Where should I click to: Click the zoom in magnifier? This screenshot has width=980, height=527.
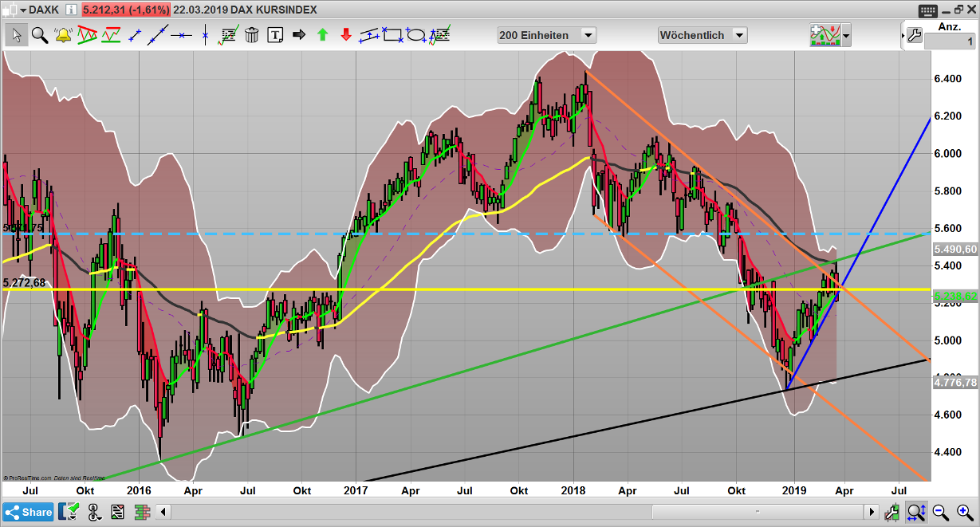[x=963, y=512]
